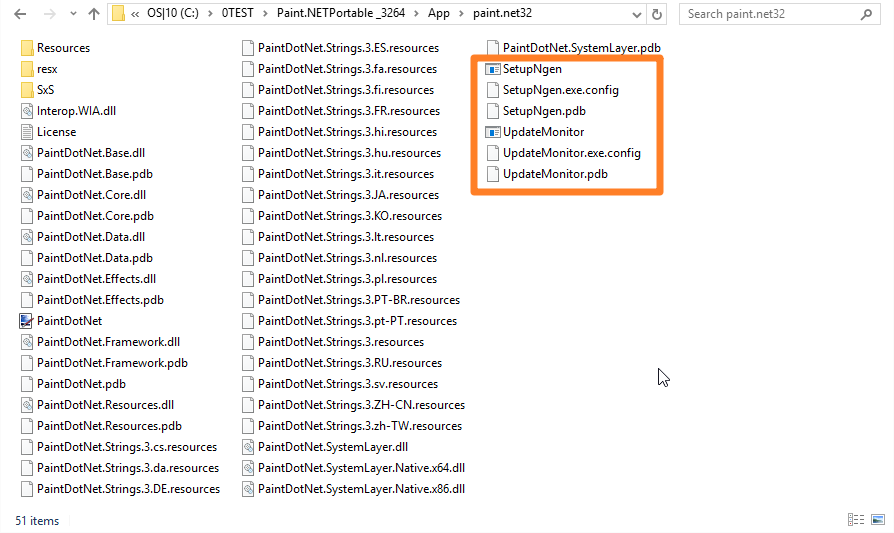This screenshot has height=533, width=894.
Task: Select PaintDotNet.Strings.3.DE.resources file
Action: pyautogui.click(x=128, y=489)
